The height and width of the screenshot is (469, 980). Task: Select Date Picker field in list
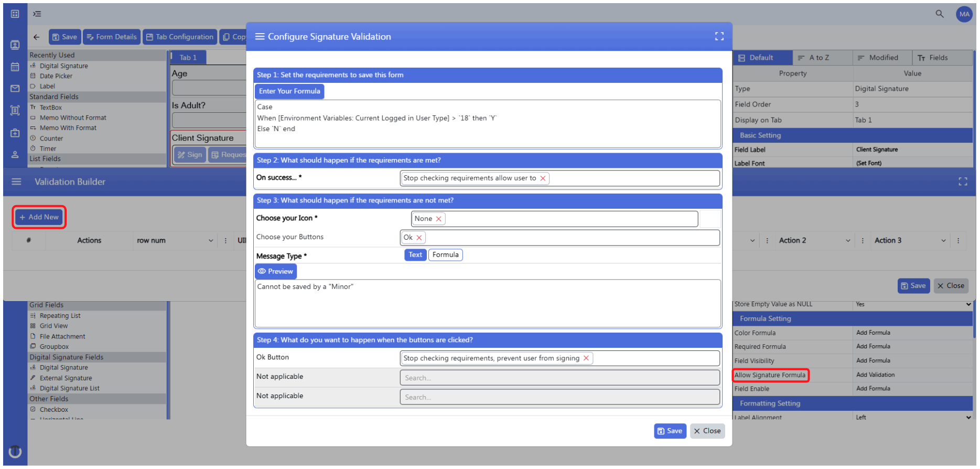point(56,76)
